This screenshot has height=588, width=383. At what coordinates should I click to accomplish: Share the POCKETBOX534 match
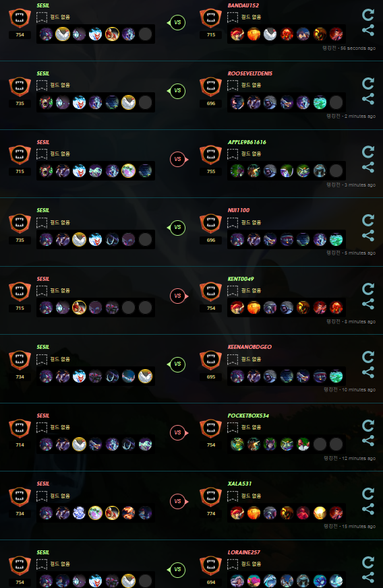tap(368, 440)
